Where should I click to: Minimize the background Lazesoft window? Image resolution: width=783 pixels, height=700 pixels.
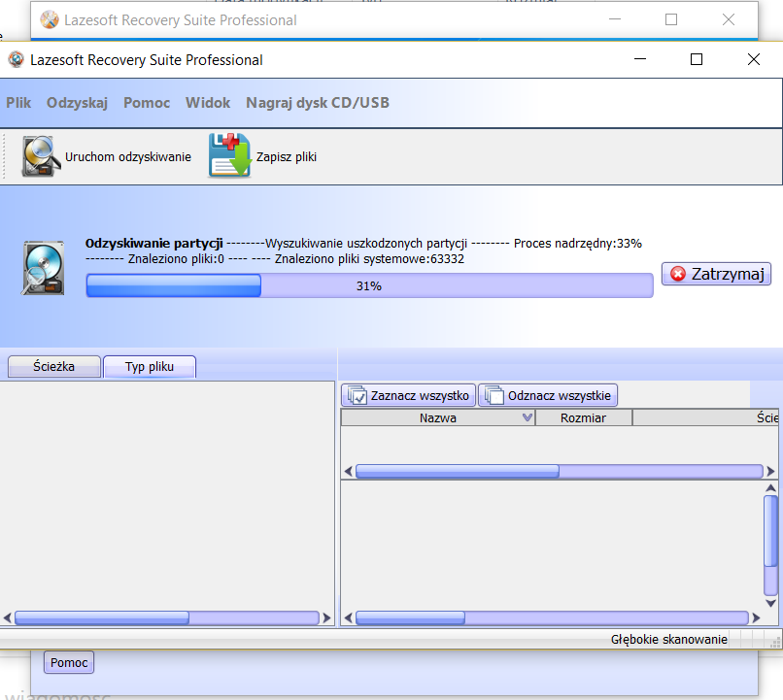615,20
